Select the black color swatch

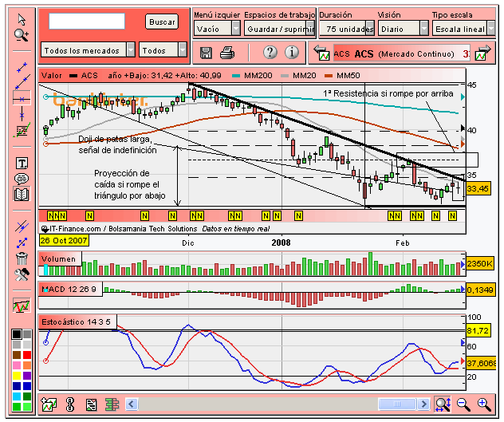click(17, 334)
